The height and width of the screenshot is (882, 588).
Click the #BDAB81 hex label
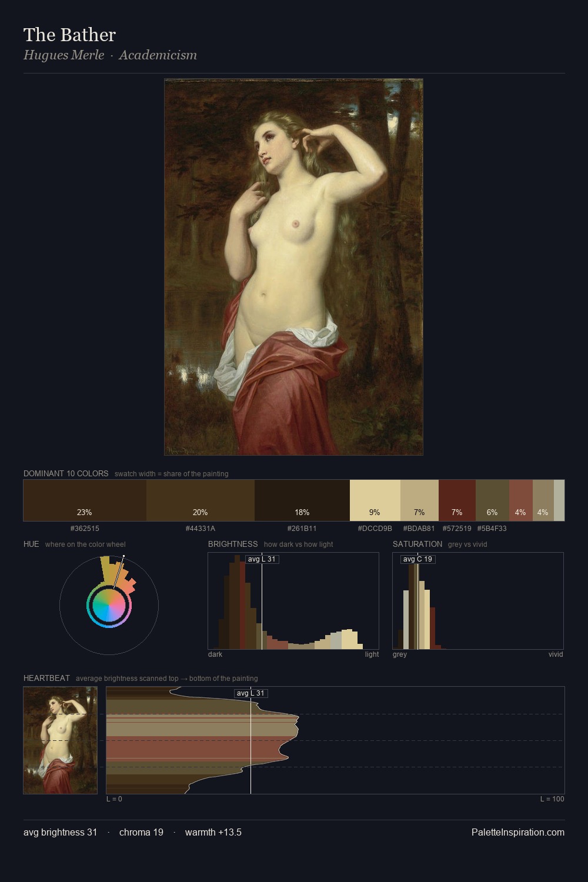[x=419, y=529]
